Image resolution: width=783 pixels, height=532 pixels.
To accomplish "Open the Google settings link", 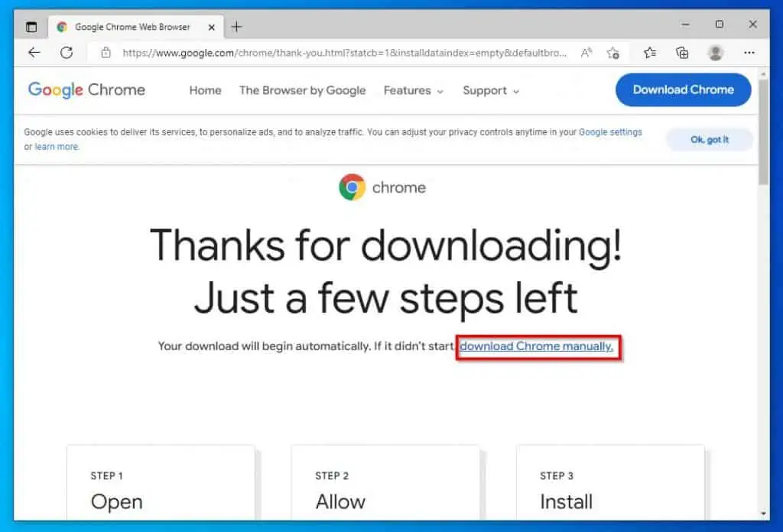I will [610, 132].
